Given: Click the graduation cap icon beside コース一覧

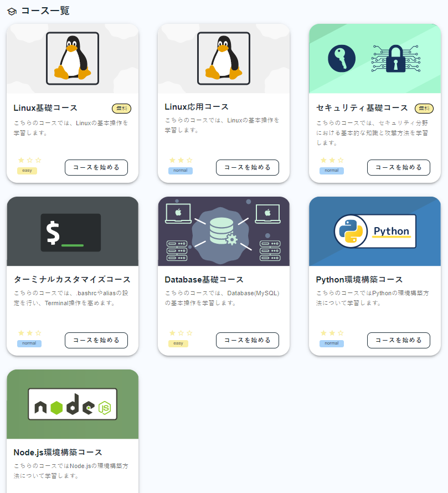Looking at the screenshot, I should pyautogui.click(x=12, y=12).
